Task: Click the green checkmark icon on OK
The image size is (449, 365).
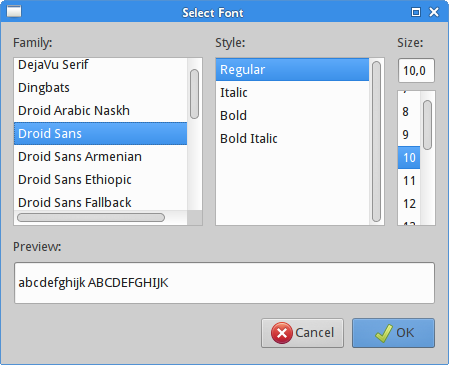Action: [384, 333]
